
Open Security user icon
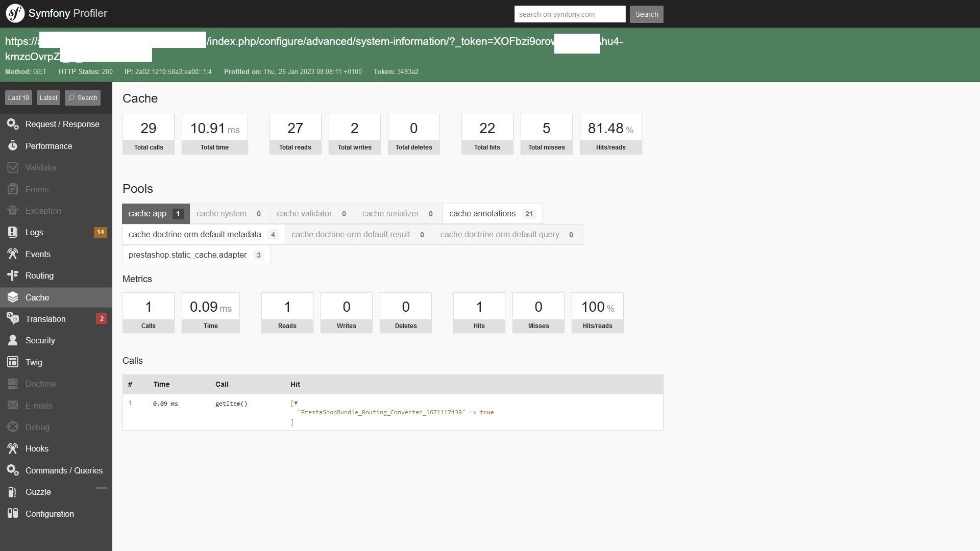click(x=13, y=340)
